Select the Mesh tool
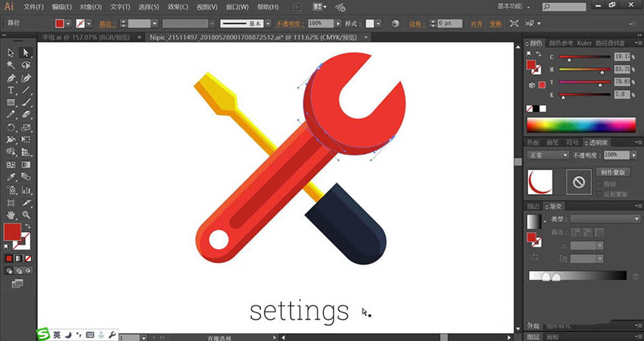 (11, 165)
